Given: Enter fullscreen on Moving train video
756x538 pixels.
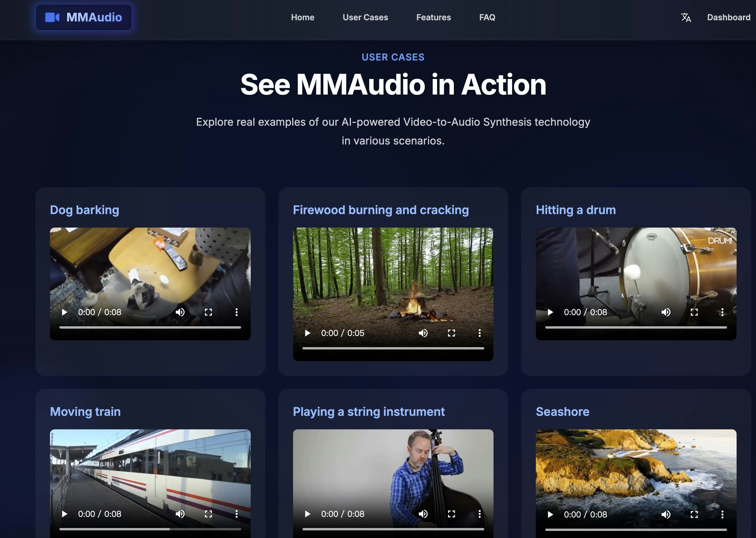Looking at the screenshot, I should (208, 514).
